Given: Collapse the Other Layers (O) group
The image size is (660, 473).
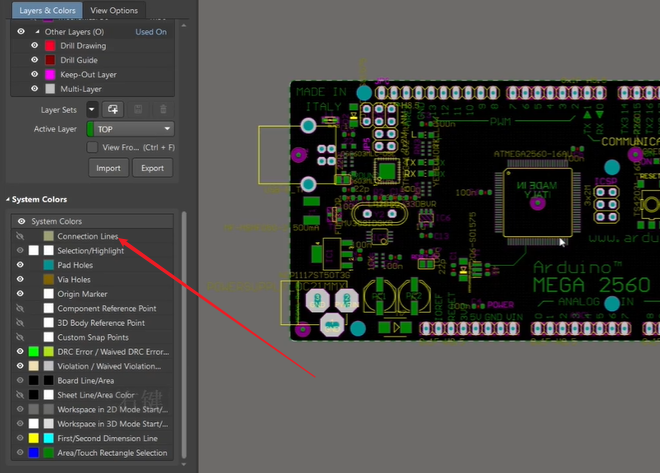Looking at the screenshot, I should tap(37, 32).
